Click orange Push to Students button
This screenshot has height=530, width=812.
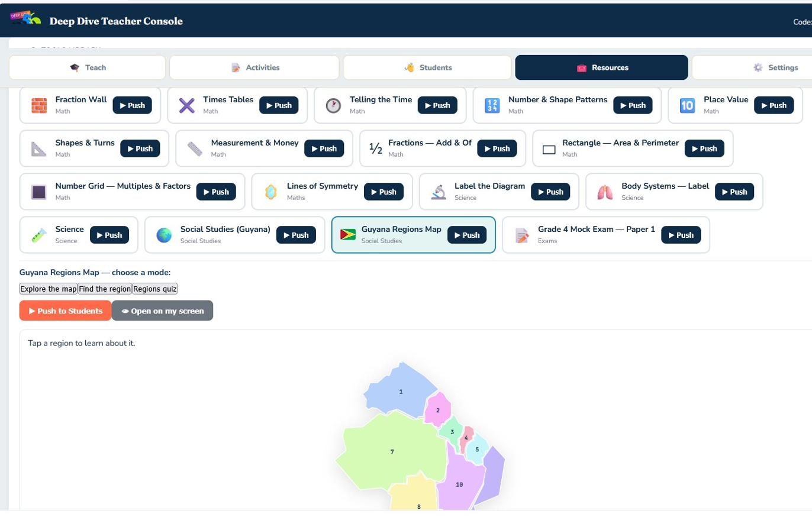65,311
